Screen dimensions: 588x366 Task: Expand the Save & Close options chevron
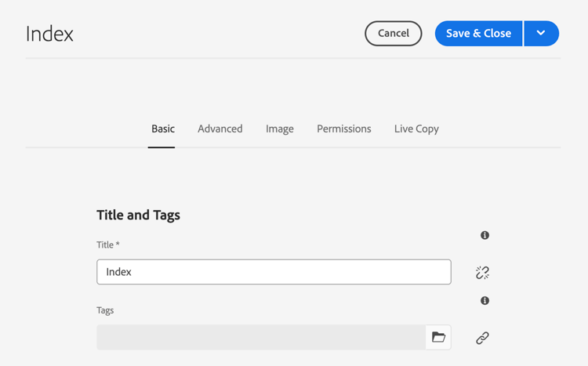(541, 34)
